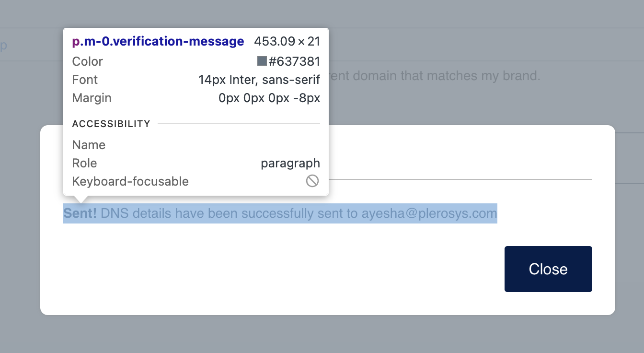The image size is (644, 353).
Task: Click the Close button in the dialog
Action: click(x=548, y=269)
